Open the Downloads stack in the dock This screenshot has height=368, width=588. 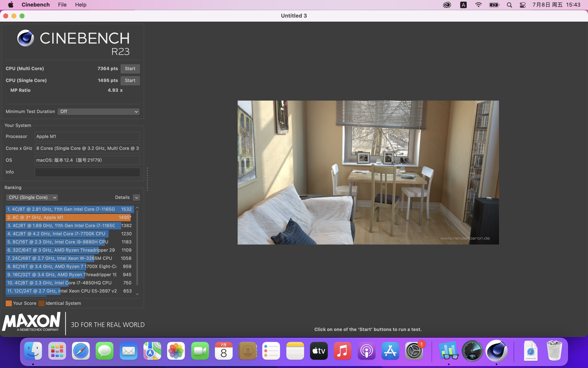coord(530,351)
